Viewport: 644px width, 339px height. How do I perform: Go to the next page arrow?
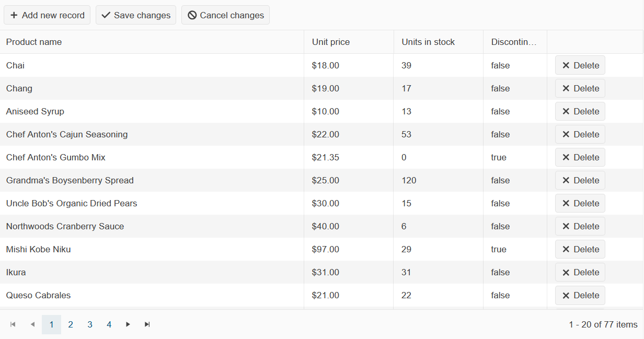(x=128, y=324)
